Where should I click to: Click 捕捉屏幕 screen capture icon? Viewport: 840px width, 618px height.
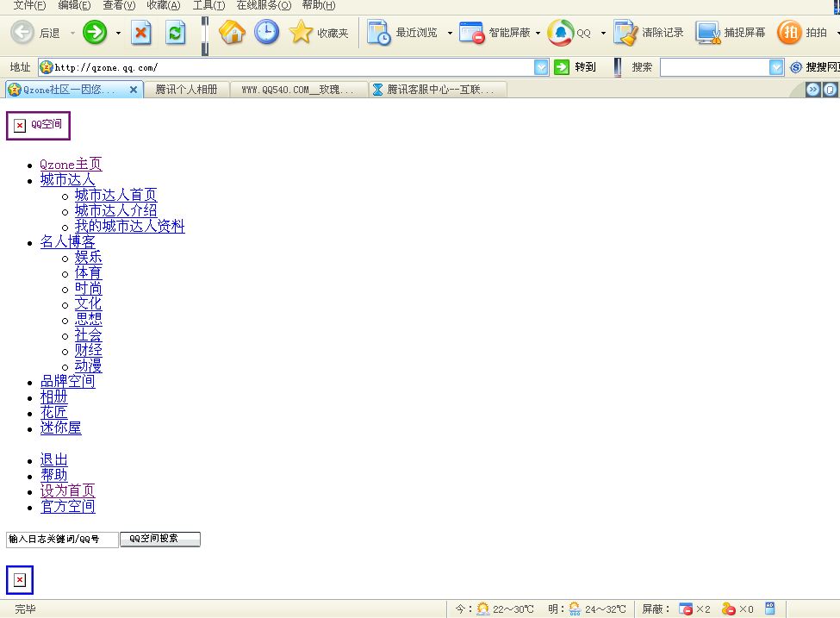click(707, 33)
